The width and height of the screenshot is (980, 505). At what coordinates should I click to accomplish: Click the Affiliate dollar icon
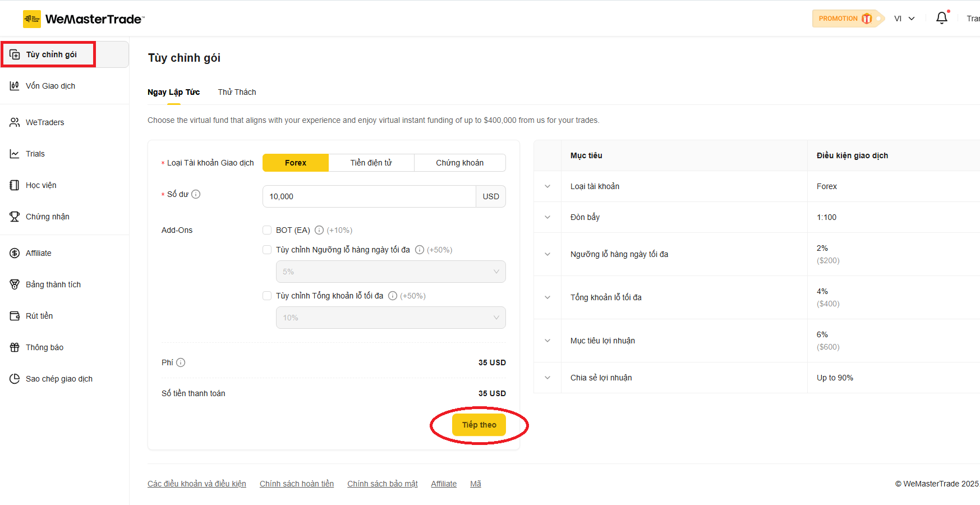[x=15, y=253]
